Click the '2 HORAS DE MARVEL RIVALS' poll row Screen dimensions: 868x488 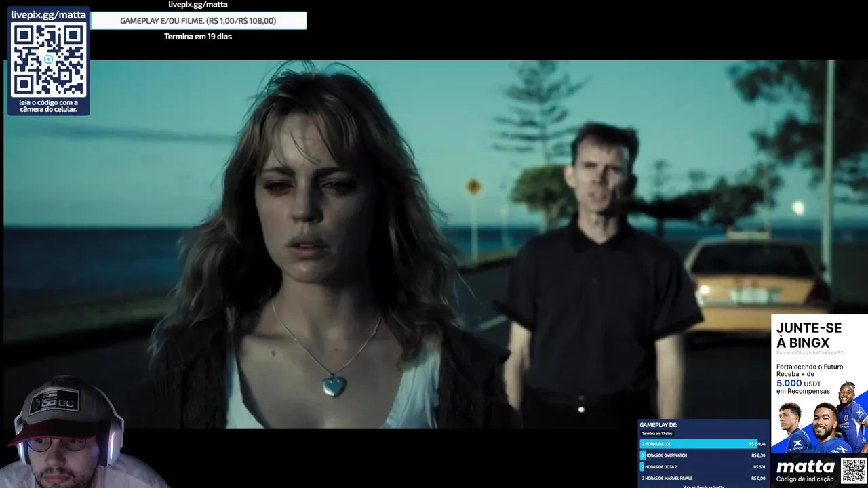pos(703,479)
